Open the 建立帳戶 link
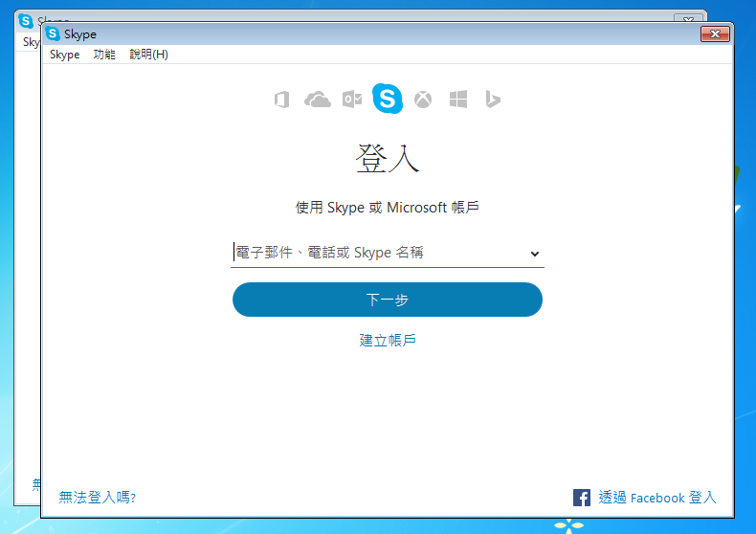This screenshot has width=756, height=534. pos(388,341)
